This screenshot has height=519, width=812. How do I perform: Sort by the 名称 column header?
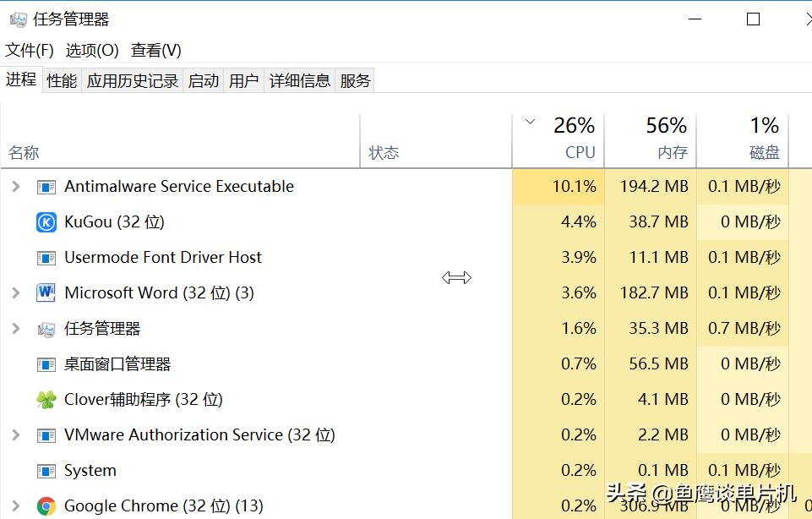tap(25, 153)
